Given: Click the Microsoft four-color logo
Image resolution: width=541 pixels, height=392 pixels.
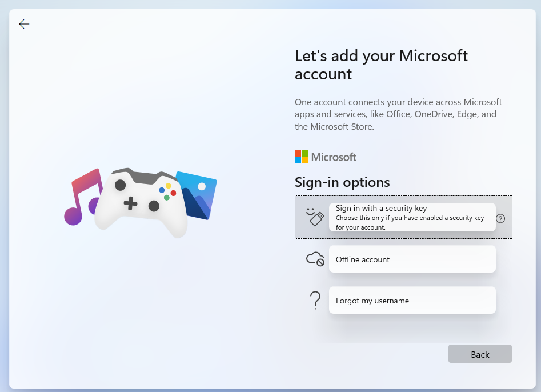Looking at the screenshot, I should [301, 157].
